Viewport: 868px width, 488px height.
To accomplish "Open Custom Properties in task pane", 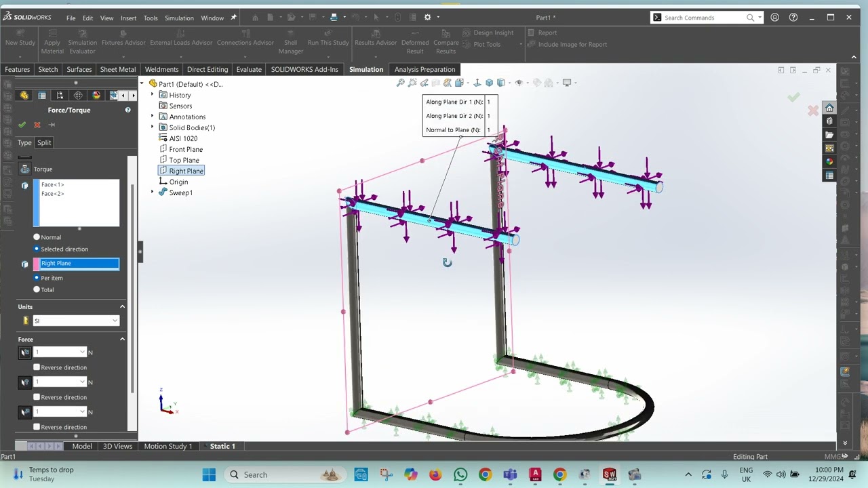I will pyautogui.click(x=829, y=176).
